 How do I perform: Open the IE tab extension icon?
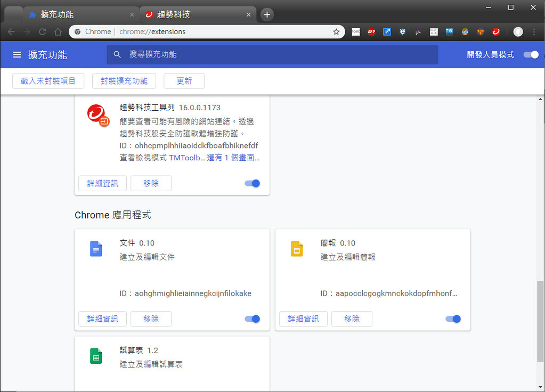(403, 31)
